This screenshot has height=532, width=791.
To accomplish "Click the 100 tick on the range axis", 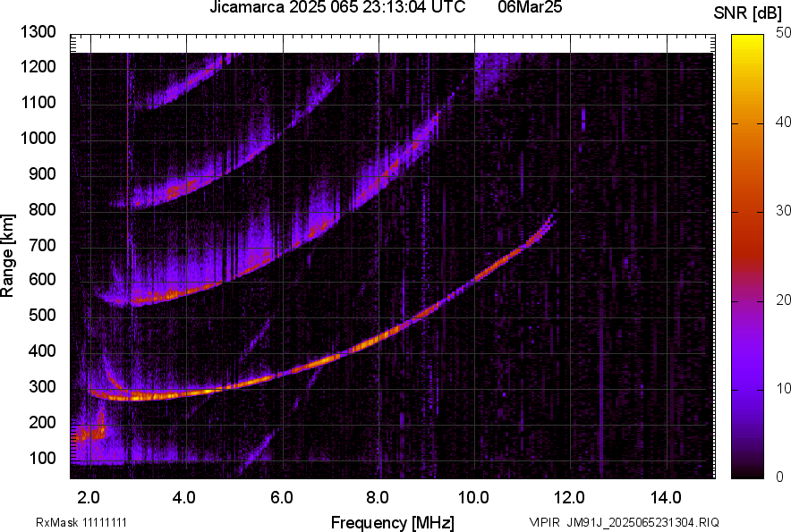I will (x=42, y=459).
